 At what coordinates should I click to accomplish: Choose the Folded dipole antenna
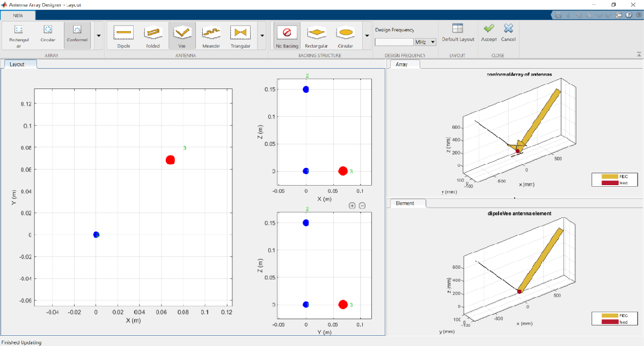[x=153, y=36]
